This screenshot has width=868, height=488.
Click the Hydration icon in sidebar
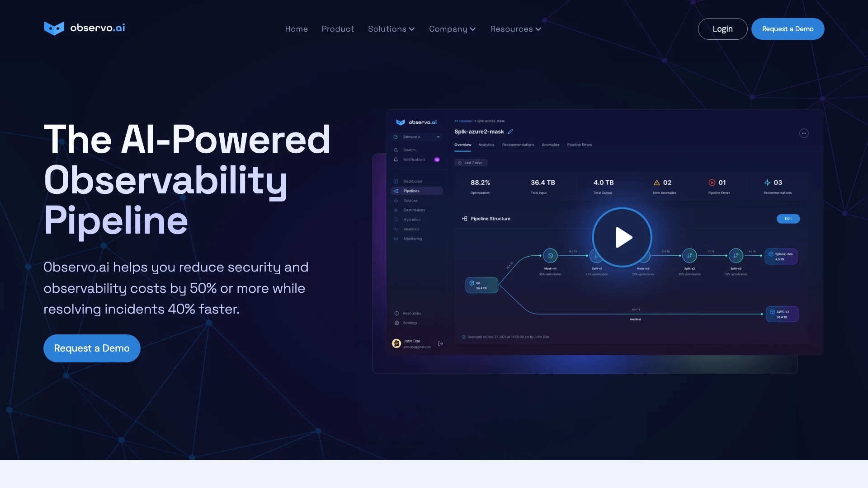(x=396, y=220)
